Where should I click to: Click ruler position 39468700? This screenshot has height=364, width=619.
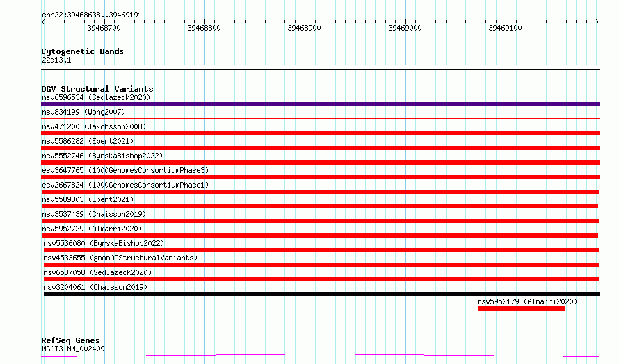(x=104, y=28)
